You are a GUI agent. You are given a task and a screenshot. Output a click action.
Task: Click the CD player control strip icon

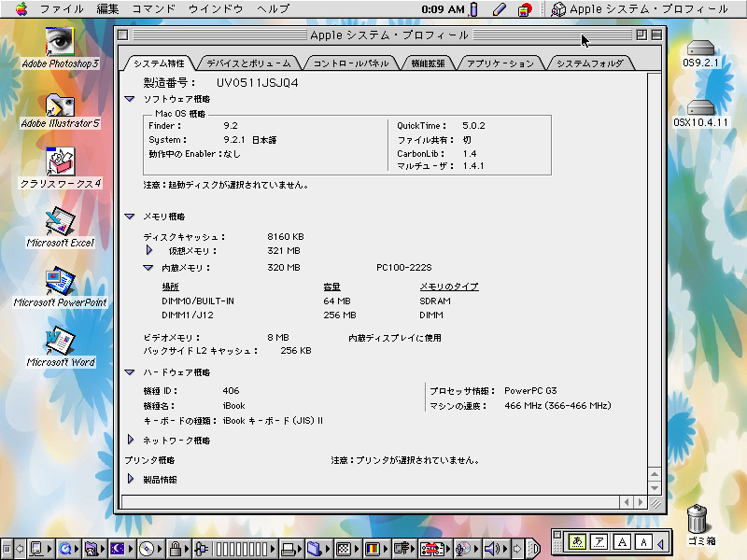tap(147, 548)
